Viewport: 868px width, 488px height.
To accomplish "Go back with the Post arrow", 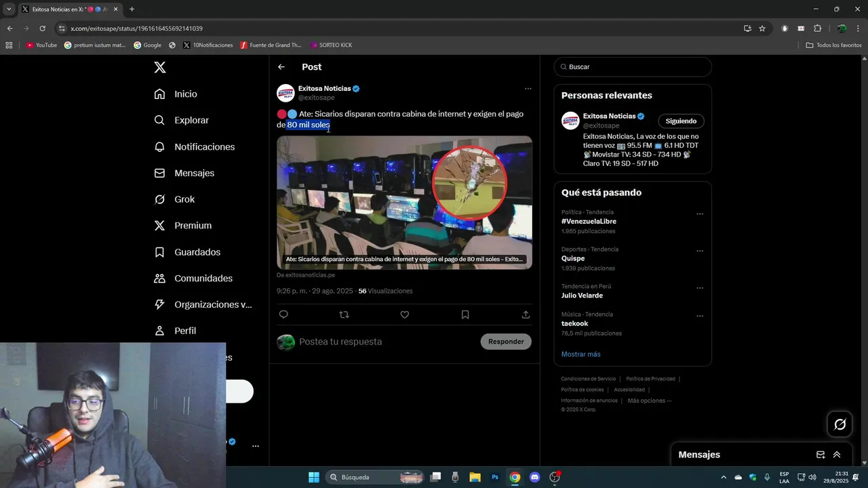I will [281, 67].
